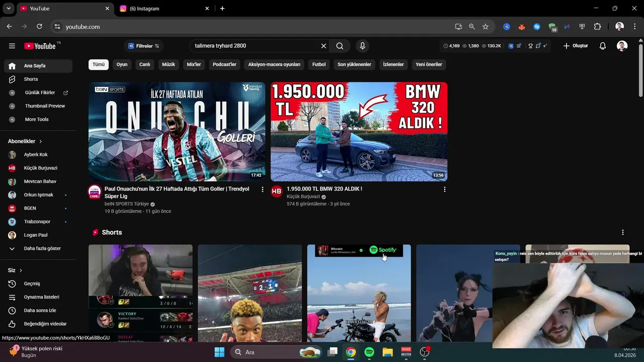644x362 pixels.
Task: Select the Tümü filter chip
Action: pos(99,64)
